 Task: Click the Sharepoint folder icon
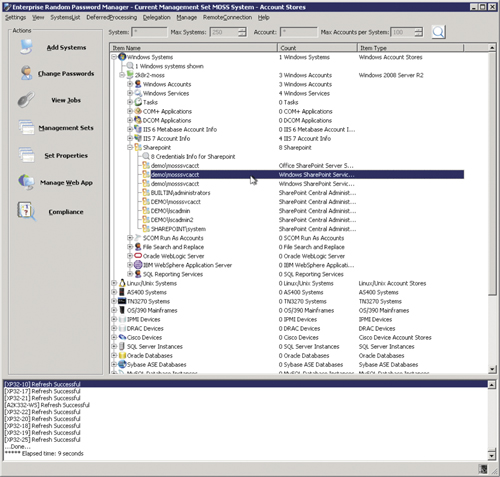(138, 147)
